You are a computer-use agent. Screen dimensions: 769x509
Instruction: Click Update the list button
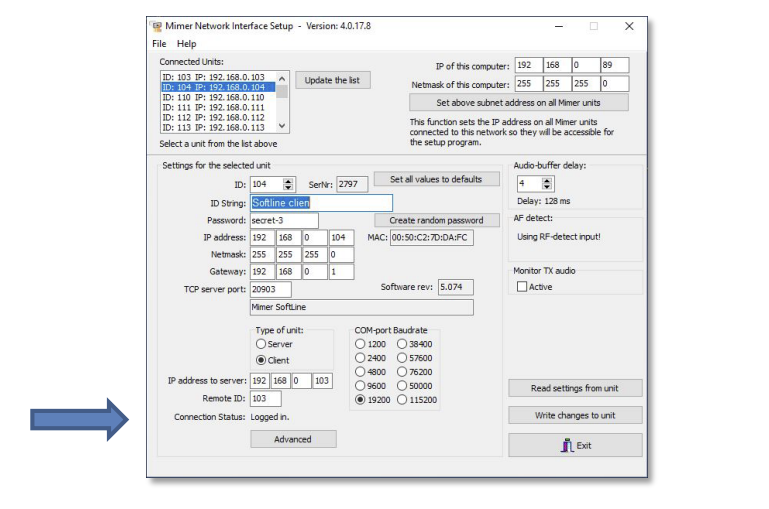pyautogui.click(x=333, y=80)
